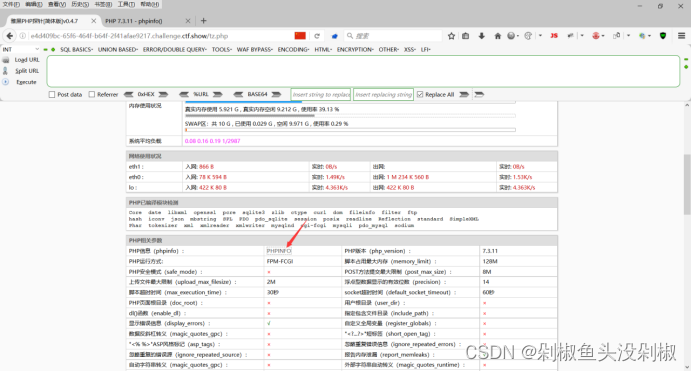This screenshot has width=692, height=371.
Task: Uncheck the Replace All checkbox
Action: tap(420, 94)
